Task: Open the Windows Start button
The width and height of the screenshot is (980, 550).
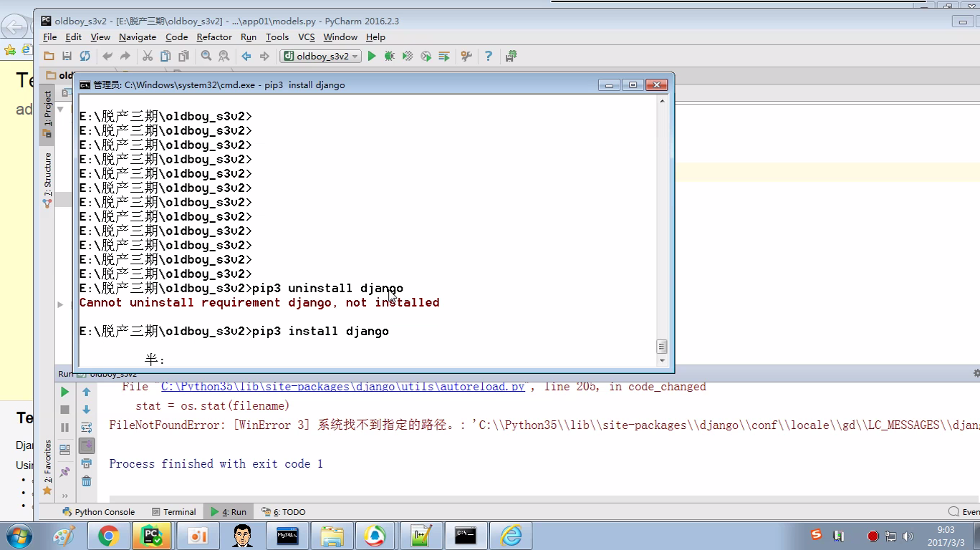Action: (18, 536)
